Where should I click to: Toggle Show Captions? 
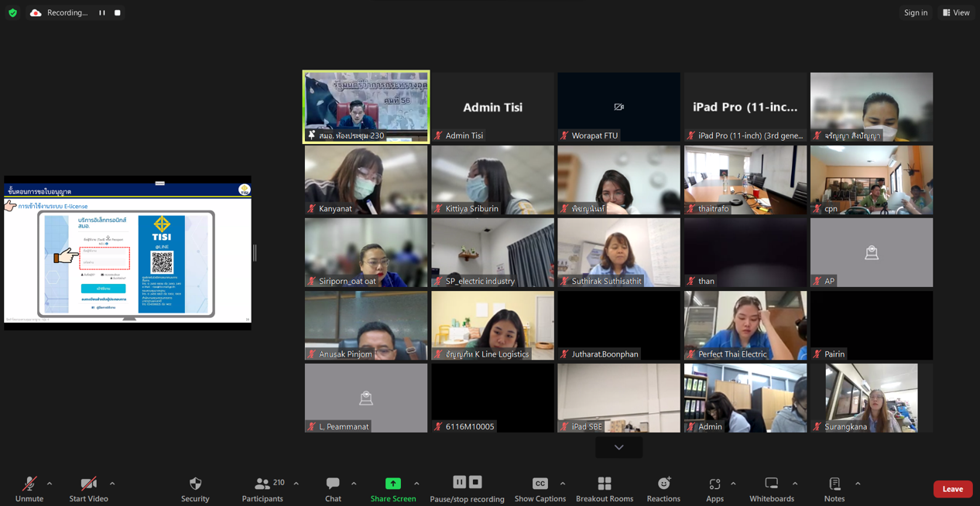pyautogui.click(x=540, y=489)
